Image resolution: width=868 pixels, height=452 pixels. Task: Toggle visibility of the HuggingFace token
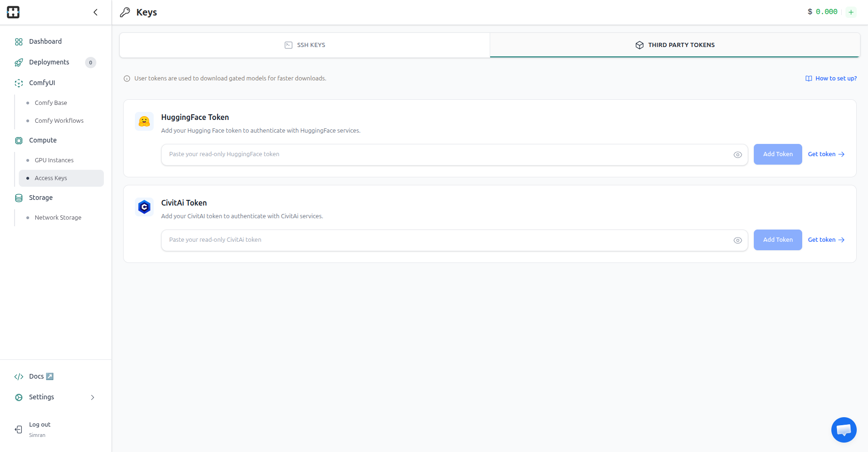coord(738,155)
